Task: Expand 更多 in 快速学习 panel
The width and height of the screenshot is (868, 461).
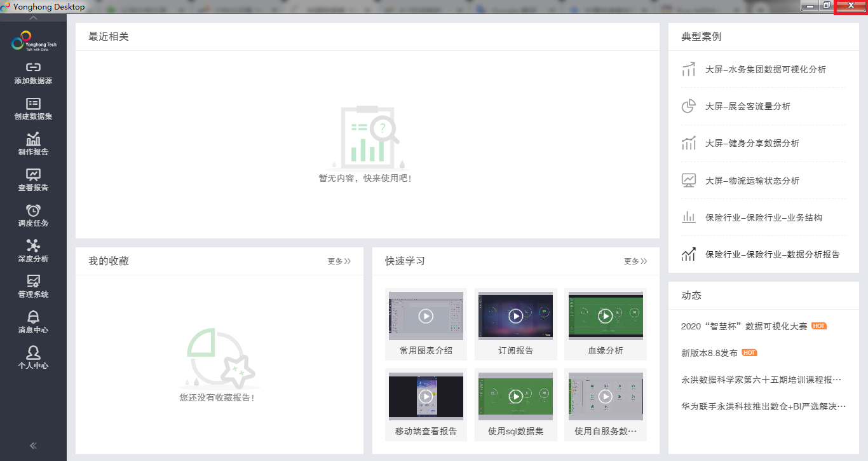Action: (635, 261)
